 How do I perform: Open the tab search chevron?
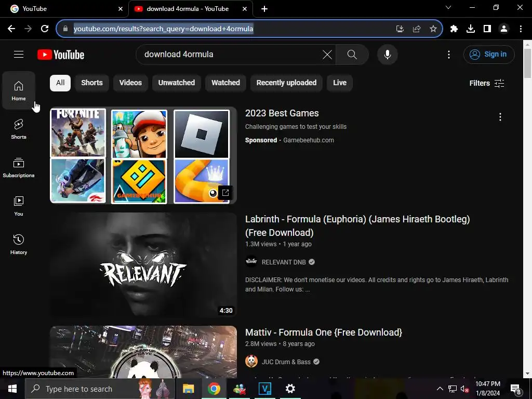[x=448, y=7]
